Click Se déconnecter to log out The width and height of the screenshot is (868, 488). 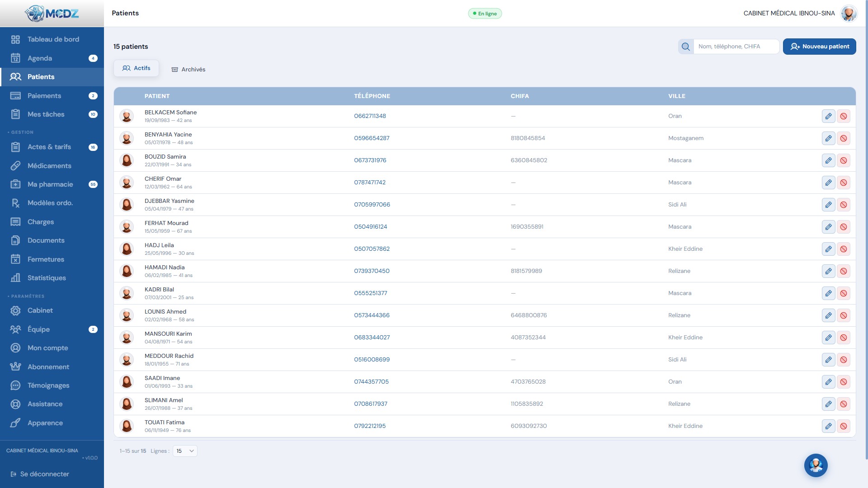click(x=40, y=474)
